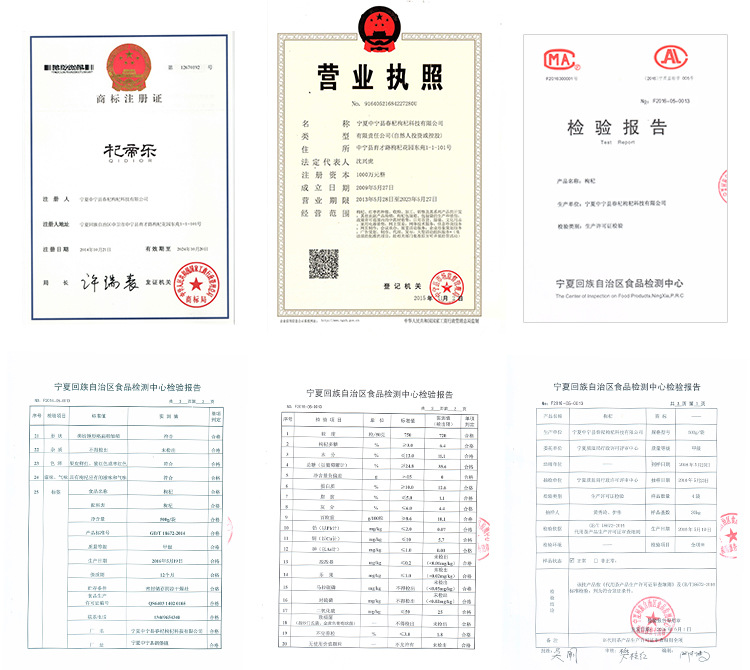This screenshot has width=750, height=670.
Task: Click the 营业执照 heading text
Action: pos(380,77)
